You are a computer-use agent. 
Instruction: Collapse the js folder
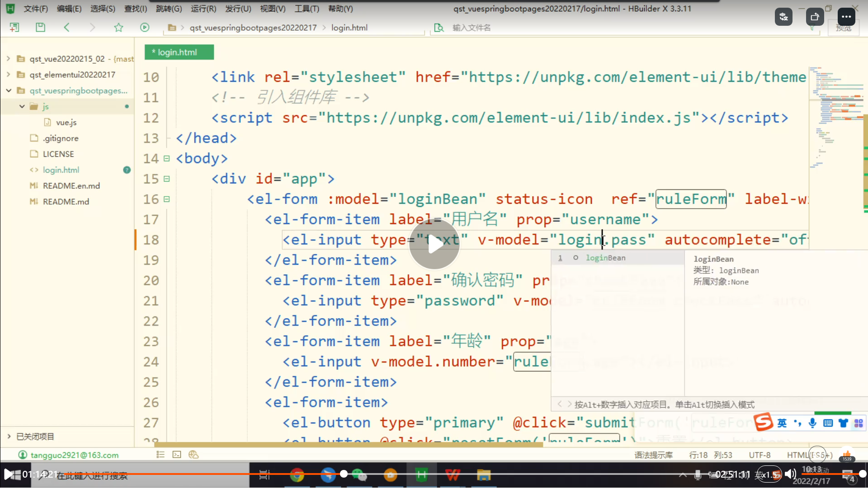tap(22, 106)
